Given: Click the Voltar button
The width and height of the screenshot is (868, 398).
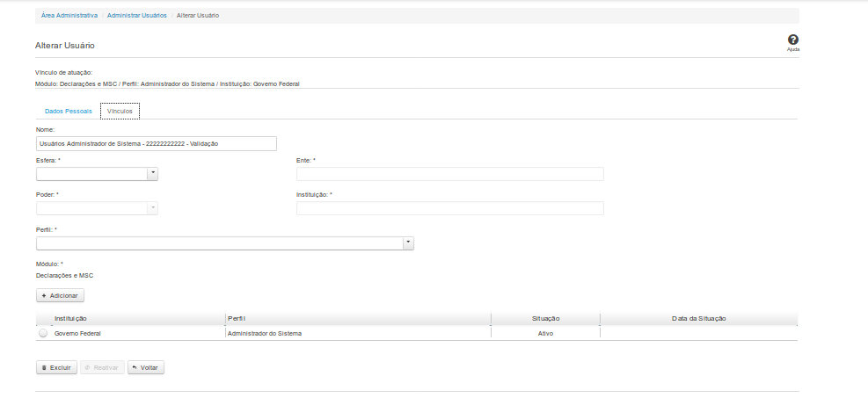Looking at the screenshot, I should (146, 367).
